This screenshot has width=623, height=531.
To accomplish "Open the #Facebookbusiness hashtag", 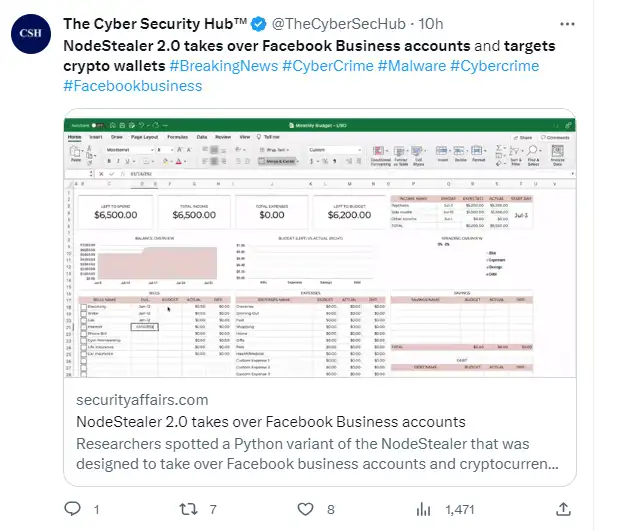I will [x=132, y=86].
